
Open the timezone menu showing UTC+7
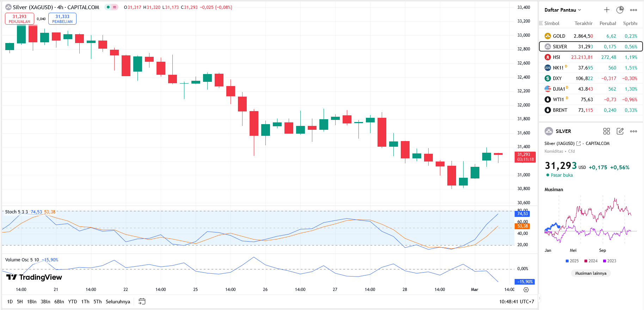pos(516,302)
